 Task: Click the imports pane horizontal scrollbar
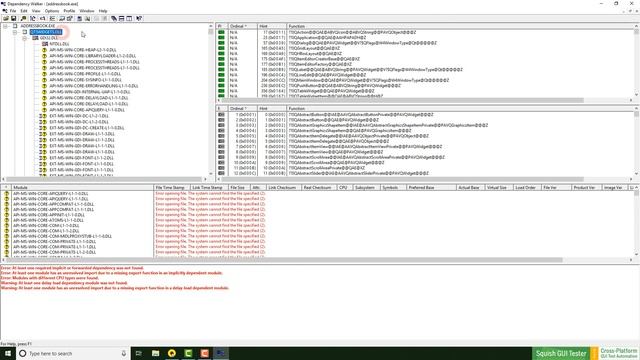tap(402, 100)
